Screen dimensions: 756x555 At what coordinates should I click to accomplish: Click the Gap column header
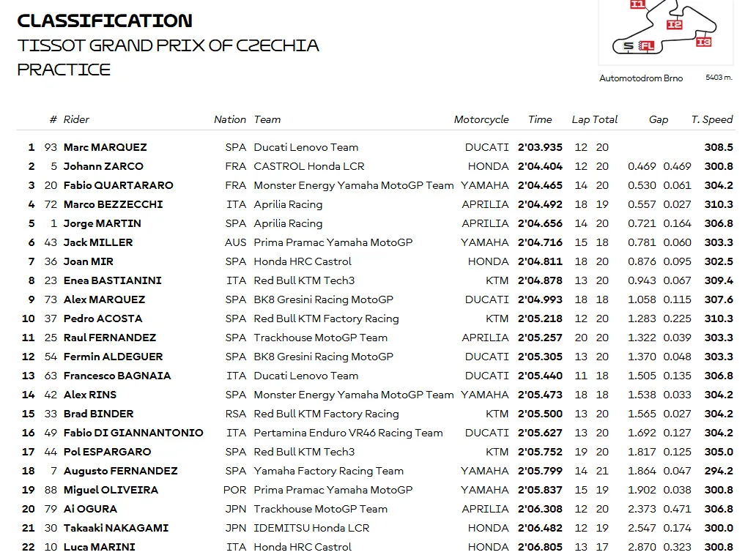pos(658,119)
